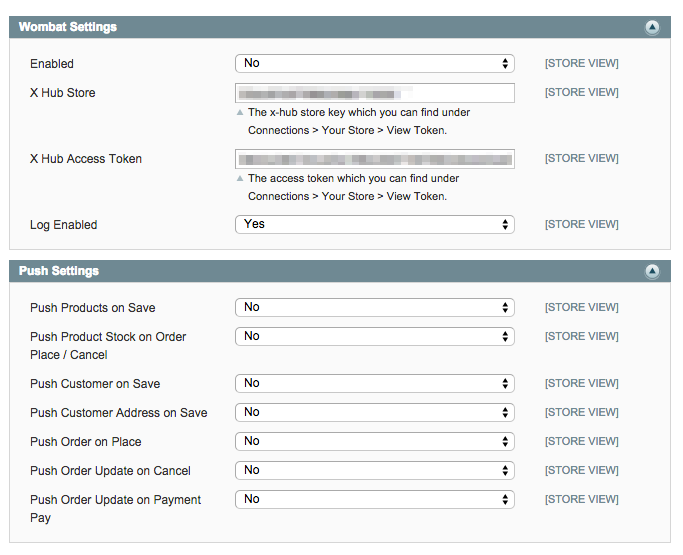Click STORE VIEW beside Order Update on Payment
Viewport: 683px width, 555px height.
582,499
